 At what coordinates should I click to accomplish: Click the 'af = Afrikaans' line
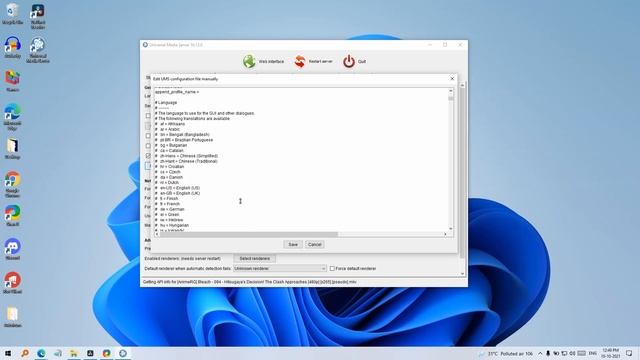[170, 124]
